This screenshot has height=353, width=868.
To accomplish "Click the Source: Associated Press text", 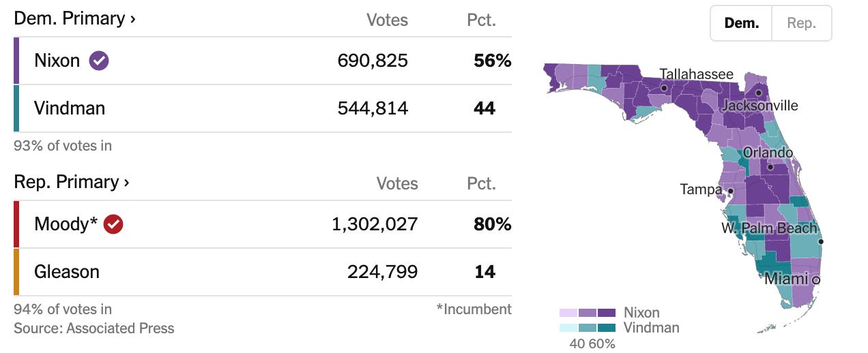I will pyautogui.click(x=94, y=328).
